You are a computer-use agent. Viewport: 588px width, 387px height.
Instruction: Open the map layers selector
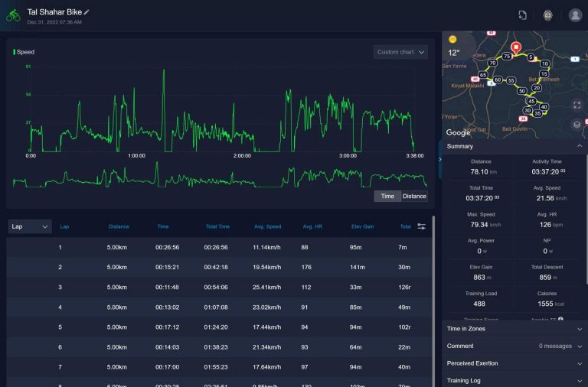(577, 125)
